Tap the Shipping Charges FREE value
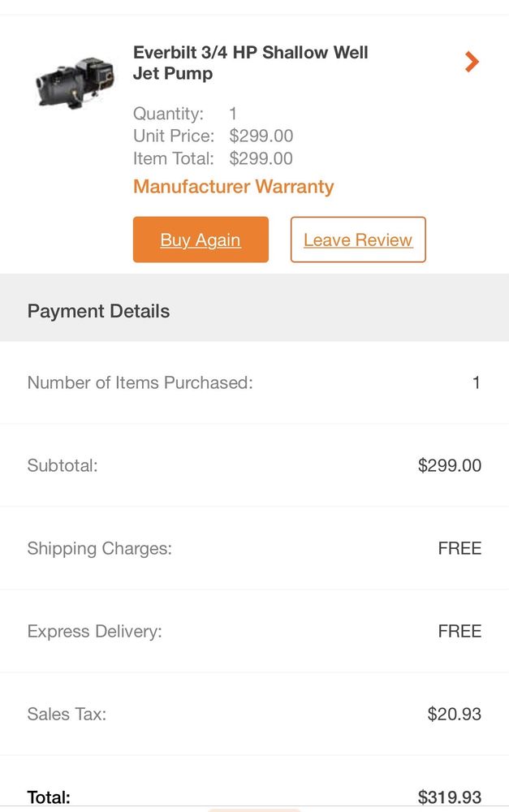509x812 pixels. point(459,548)
